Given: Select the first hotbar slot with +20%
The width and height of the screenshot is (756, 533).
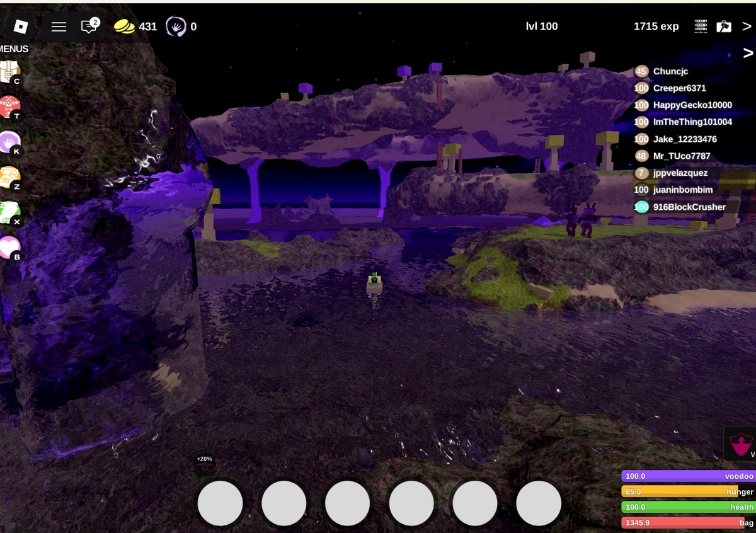Looking at the screenshot, I should click(x=220, y=503).
